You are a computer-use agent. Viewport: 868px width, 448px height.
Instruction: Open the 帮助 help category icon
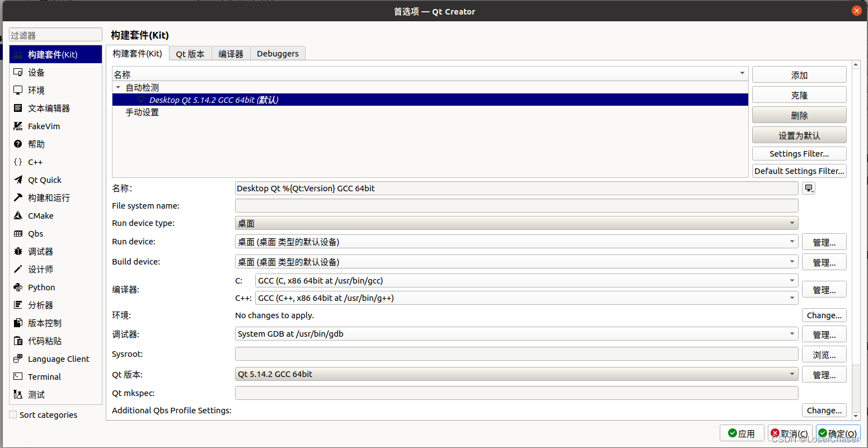(18, 144)
